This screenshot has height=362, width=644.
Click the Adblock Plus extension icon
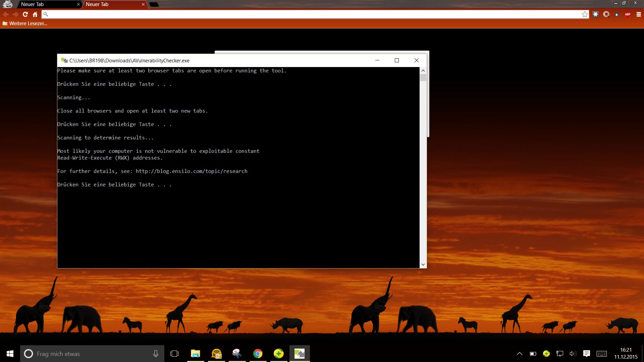point(628,14)
